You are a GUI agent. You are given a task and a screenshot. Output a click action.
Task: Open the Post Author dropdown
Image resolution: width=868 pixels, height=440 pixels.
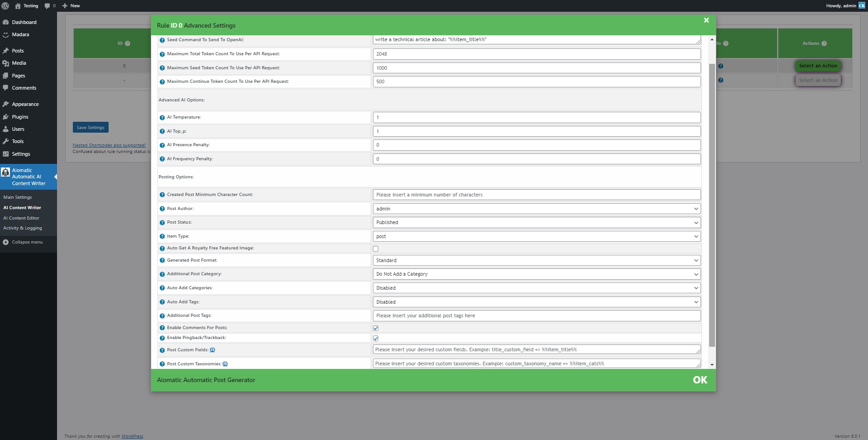(x=537, y=209)
